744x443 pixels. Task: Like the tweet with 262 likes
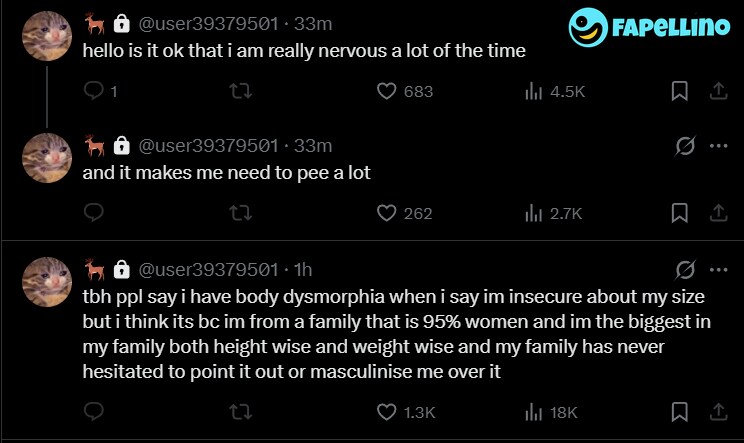[x=387, y=212]
